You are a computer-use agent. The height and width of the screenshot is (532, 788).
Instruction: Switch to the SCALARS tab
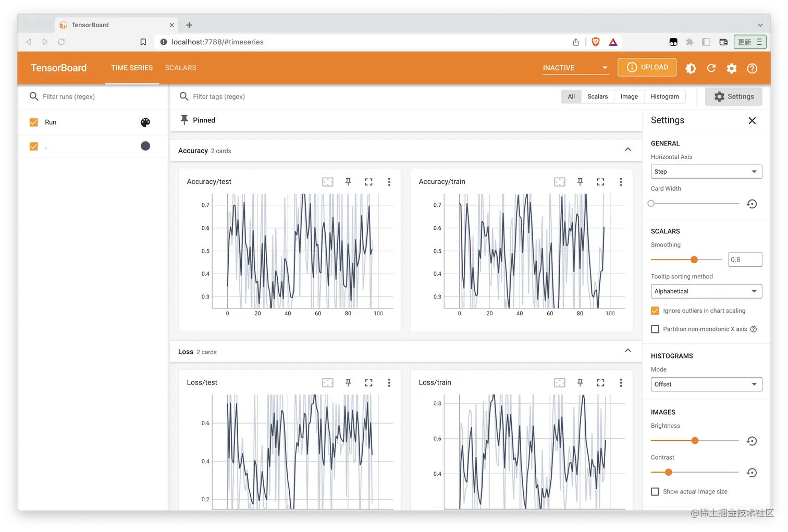point(180,68)
